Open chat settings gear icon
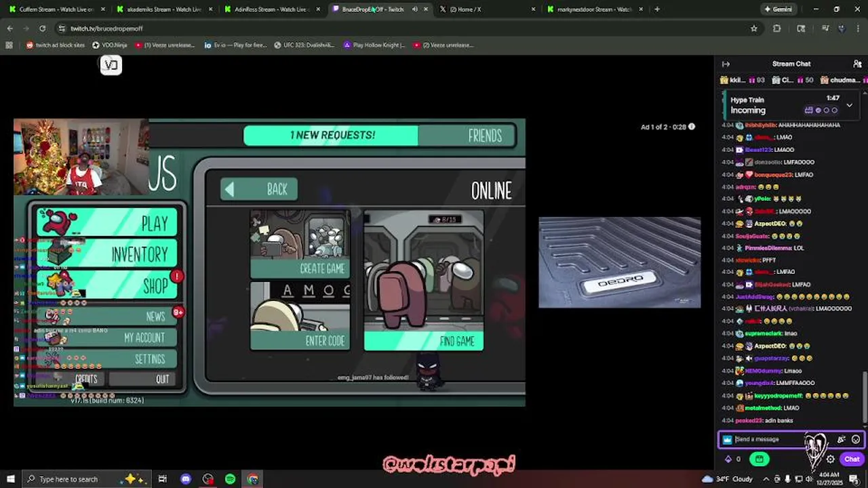Screen dimensions: 868x488 830,459
